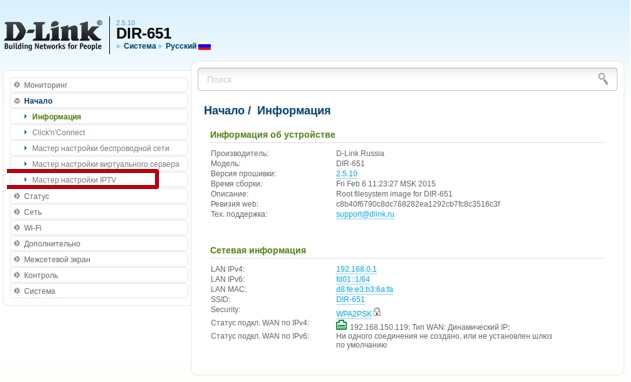Collapse the Начало section arrow
Screen dimensions: 631x382
(x=16, y=101)
